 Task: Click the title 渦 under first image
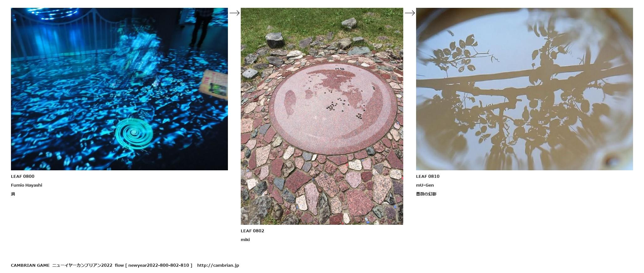coord(13,194)
